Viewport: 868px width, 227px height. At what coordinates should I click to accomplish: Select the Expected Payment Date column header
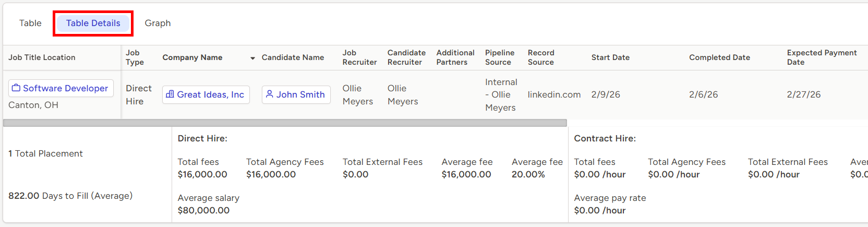(822, 57)
